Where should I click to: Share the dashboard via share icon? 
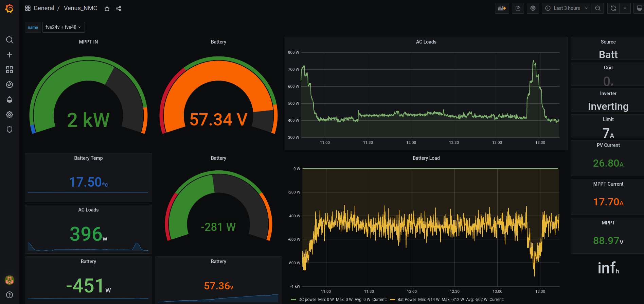[119, 9]
